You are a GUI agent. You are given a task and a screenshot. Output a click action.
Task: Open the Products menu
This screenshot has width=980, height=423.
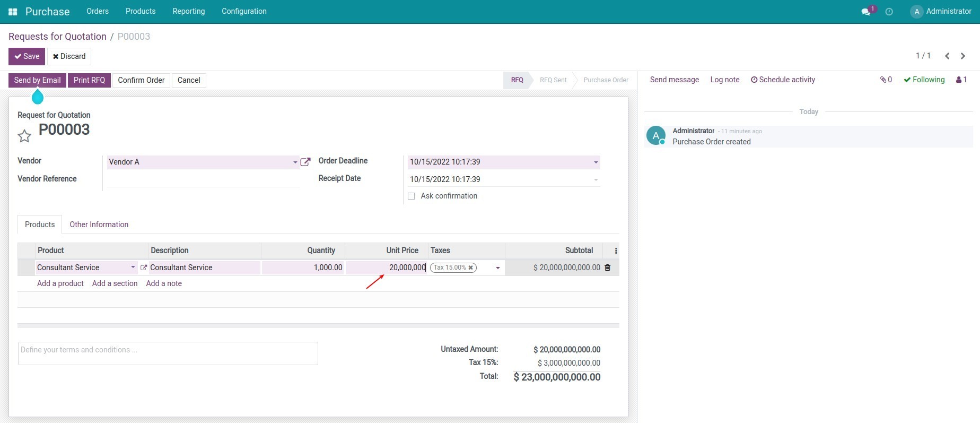[141, 11]
